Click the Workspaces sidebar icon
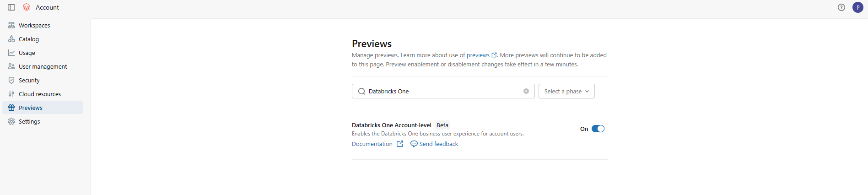Viewport: 868px width, 195px height. click(x=11, y=25)
